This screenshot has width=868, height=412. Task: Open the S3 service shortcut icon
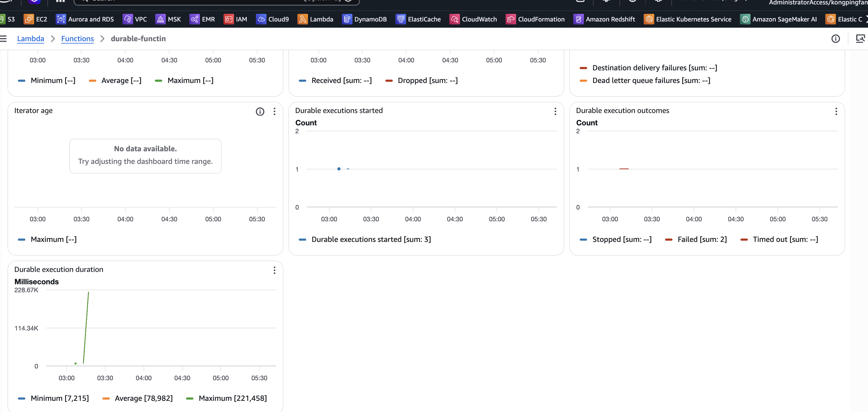2,19
